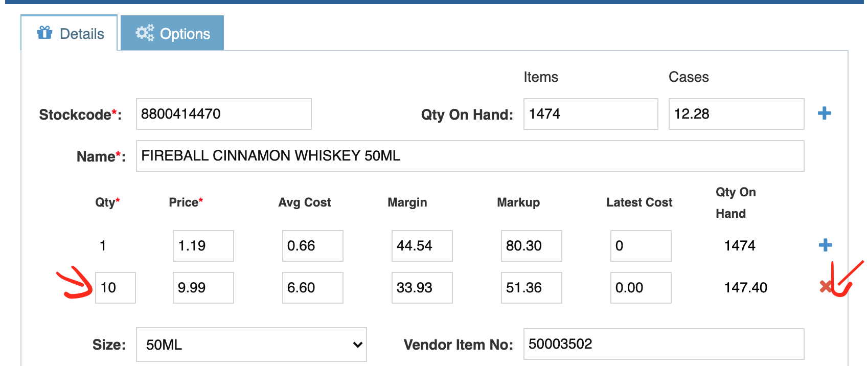
Task: Click the plus icon in the 1.19 price row
Action: coord(825,245)
